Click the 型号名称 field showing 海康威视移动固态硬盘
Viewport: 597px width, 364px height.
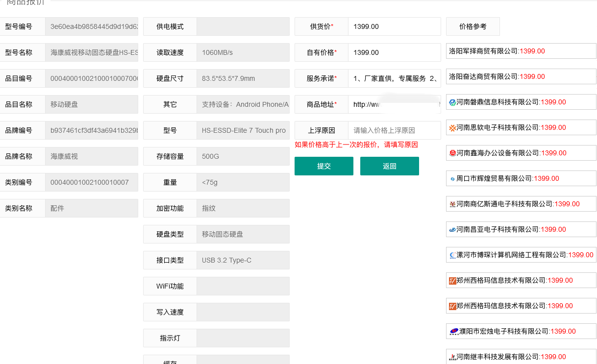point(92,52)
